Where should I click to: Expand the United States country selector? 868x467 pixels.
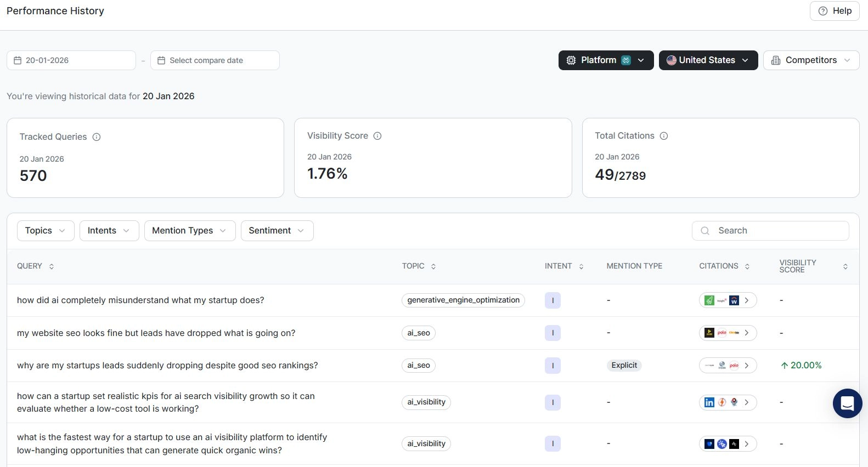tap(708, 60)
